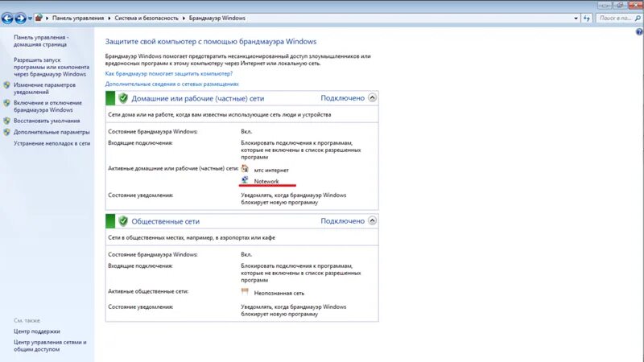Image resolution: width=644 pixels, height=362 pixels.
Task: Click the search field in Control Panel
Action: [x=614, y=18]
